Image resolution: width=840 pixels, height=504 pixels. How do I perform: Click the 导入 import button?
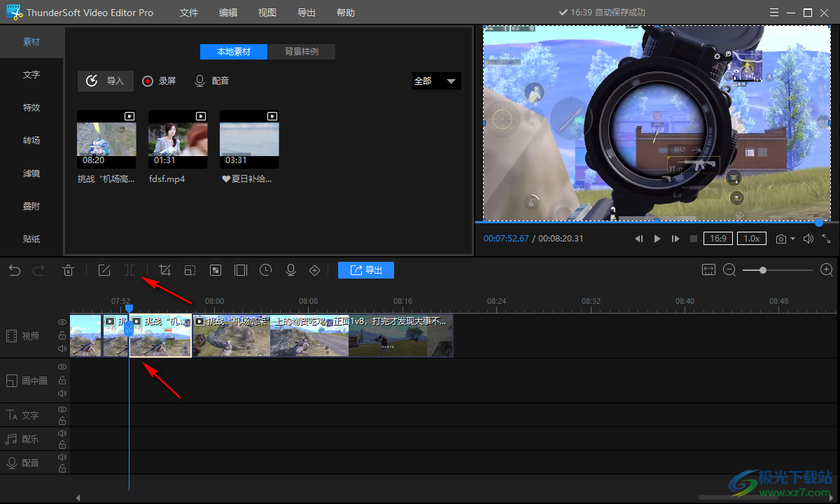coord(105,81)
